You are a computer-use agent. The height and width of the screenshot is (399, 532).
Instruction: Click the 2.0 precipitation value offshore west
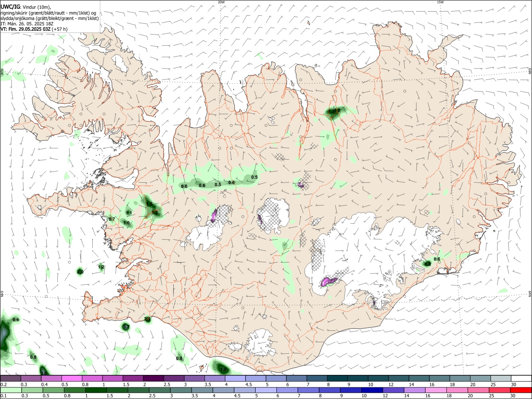pos(80,272)
